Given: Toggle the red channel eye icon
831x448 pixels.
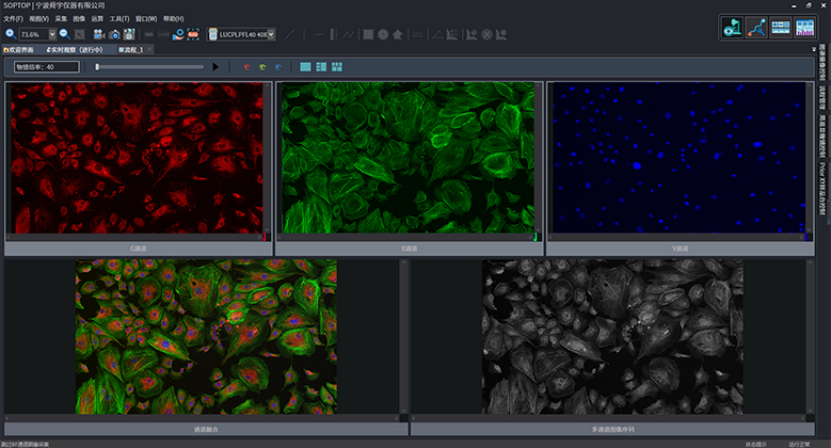Looking at the screenshot, I should pos(246,67).
